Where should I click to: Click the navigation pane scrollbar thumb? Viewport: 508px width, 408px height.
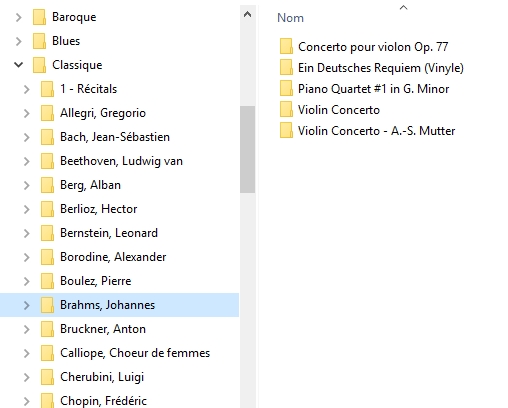247,149
